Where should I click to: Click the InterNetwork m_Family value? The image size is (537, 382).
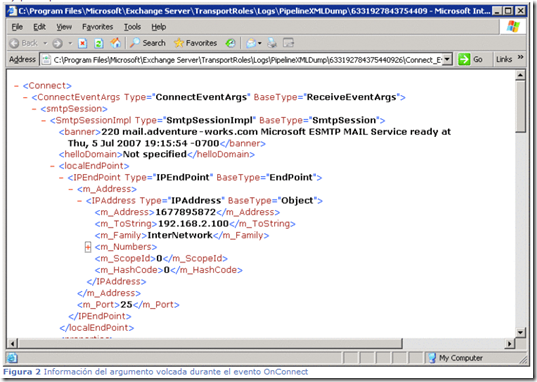point(180,235)
